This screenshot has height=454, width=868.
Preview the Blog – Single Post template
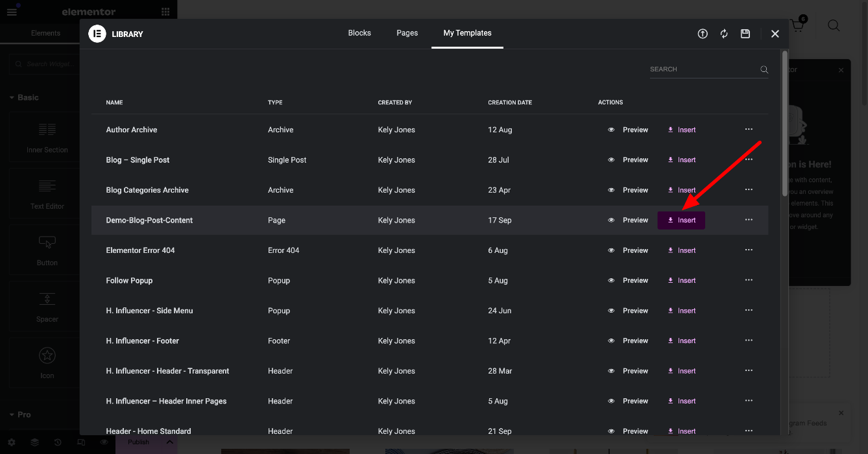tap(628, 160)
